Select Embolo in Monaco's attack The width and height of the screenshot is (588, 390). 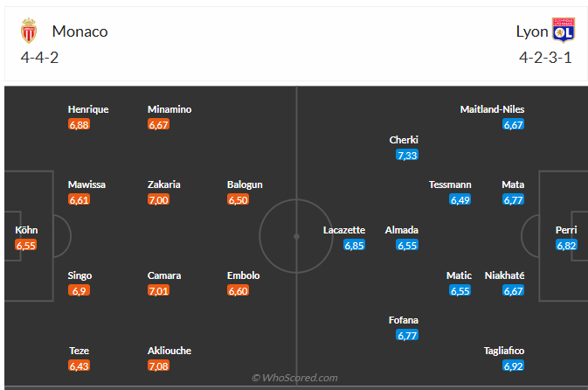[244, 275]
